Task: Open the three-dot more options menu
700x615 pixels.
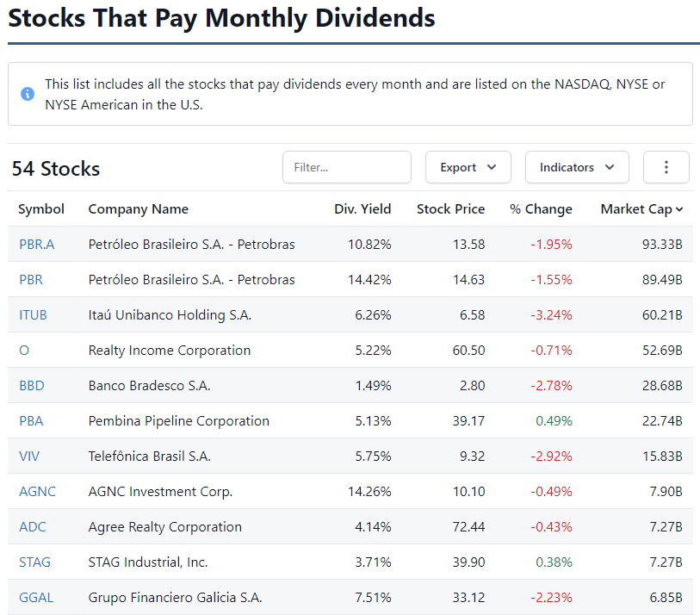Action: (666, 167)
